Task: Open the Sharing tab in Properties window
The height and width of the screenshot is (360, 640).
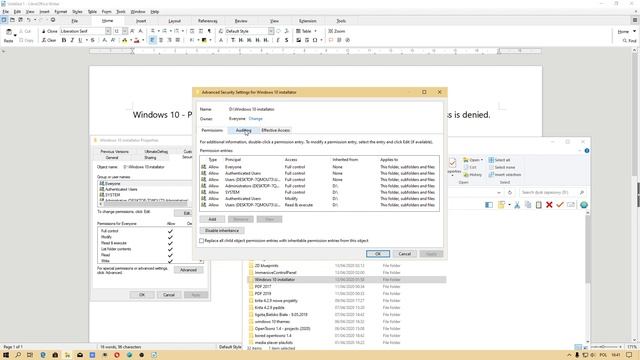Action: (150, 158)
